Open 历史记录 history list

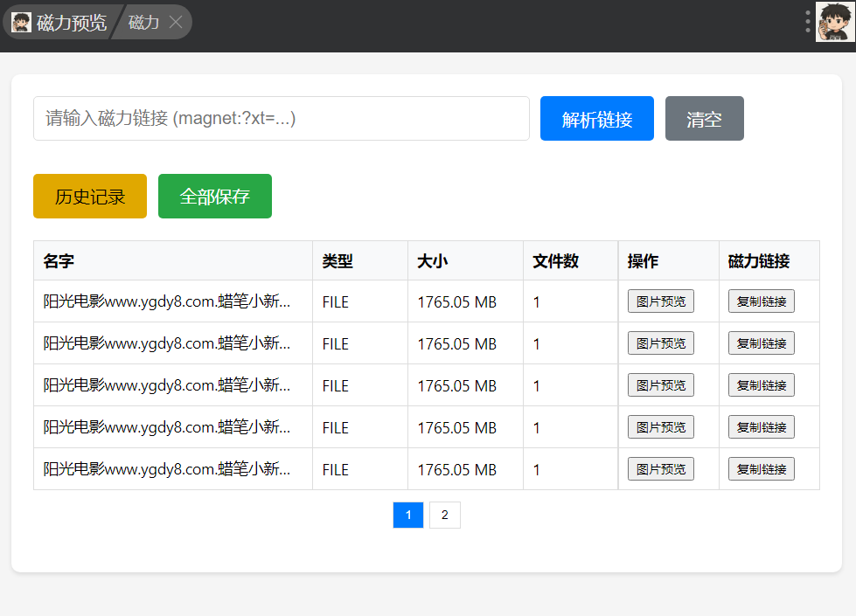pos(90,197)
